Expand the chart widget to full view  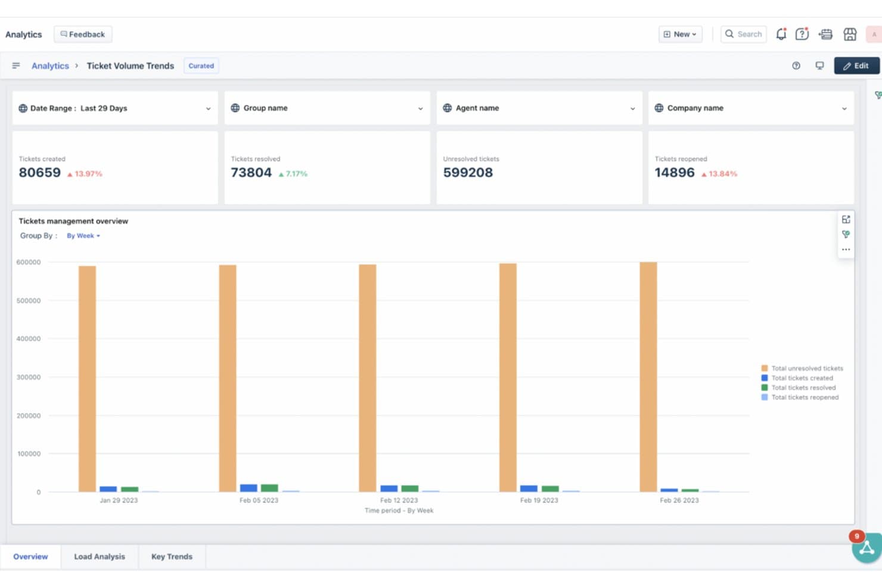(x=846, y=219)
